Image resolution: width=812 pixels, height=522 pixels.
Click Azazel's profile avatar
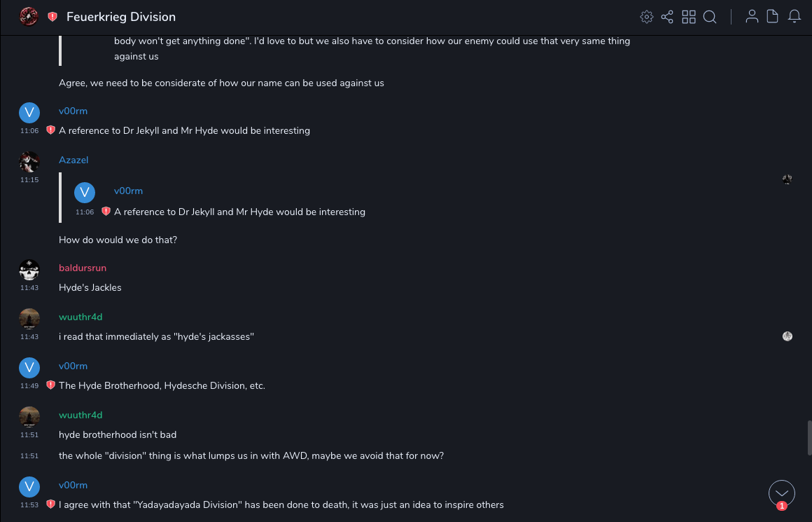point(29,161)
